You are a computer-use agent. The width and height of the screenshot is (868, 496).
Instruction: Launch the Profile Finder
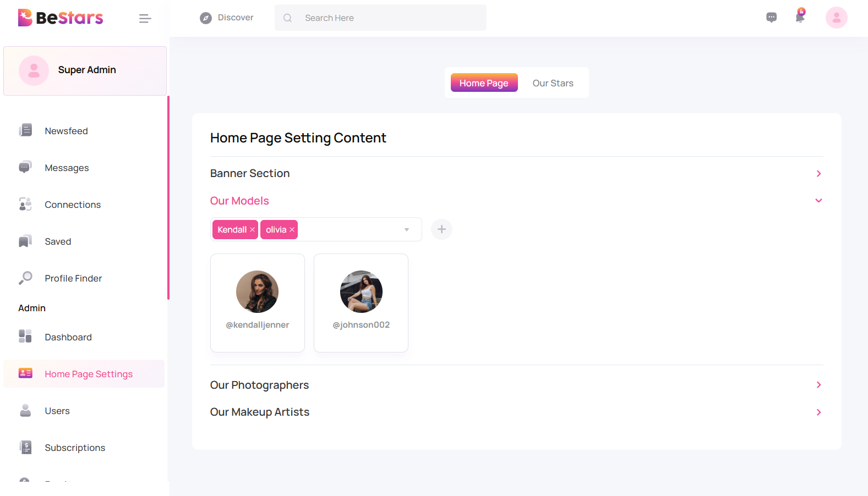(x=73, y=278)
